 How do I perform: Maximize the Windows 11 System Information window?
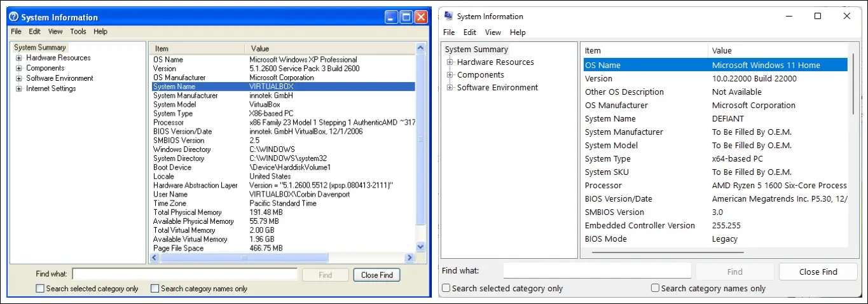click(818, 16)
